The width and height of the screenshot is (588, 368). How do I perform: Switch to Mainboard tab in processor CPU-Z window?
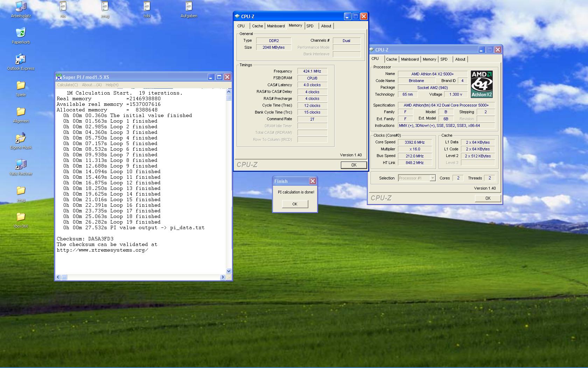click(410, 59)
